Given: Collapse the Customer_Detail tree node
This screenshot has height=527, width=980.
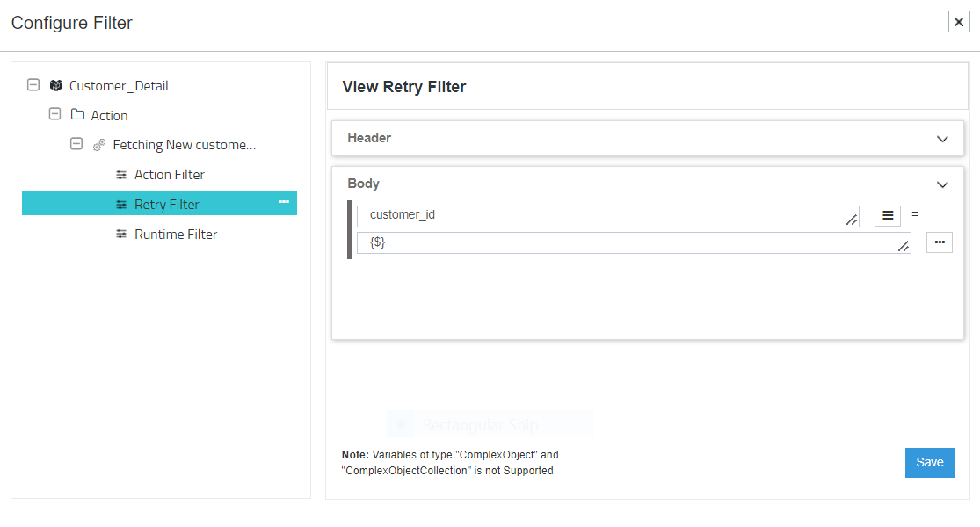Looking at the screenshot, I should pos(33,85).
